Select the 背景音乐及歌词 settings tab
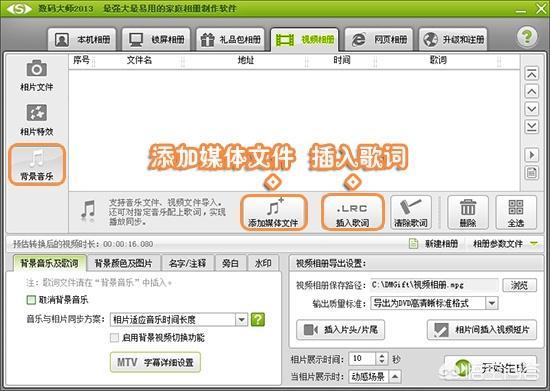 (x=49, y=263)
